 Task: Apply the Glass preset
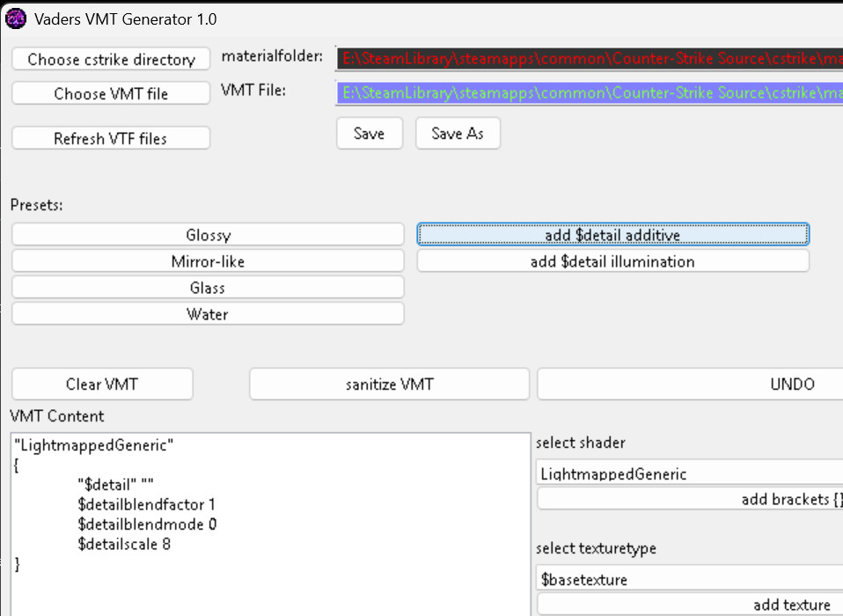point(208,288)
